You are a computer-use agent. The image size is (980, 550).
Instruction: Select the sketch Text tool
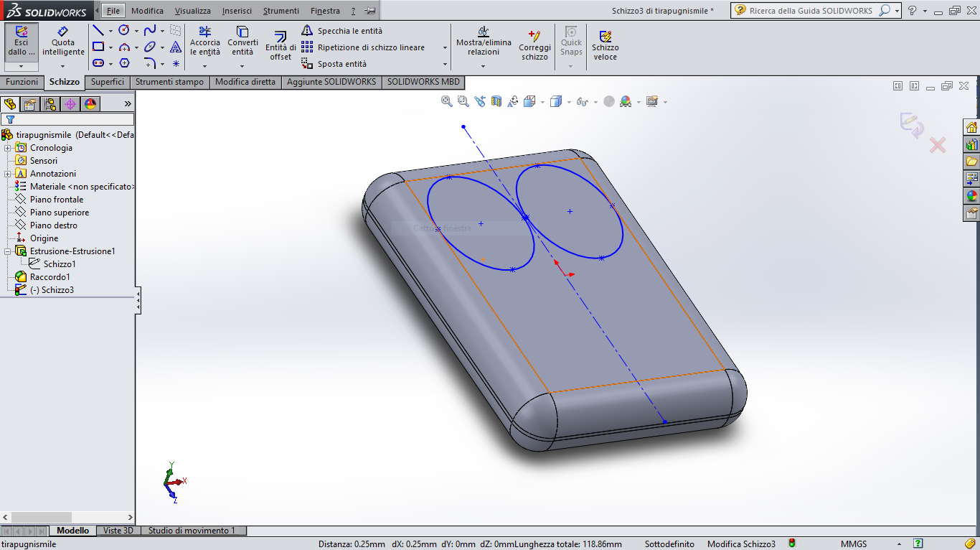pos(176,47)
